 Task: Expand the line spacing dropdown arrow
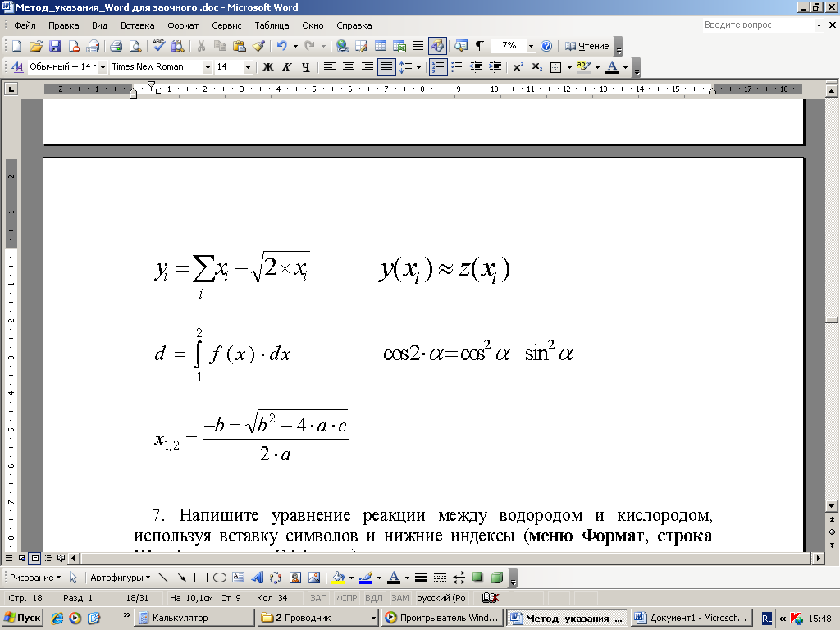click(419, 67)
